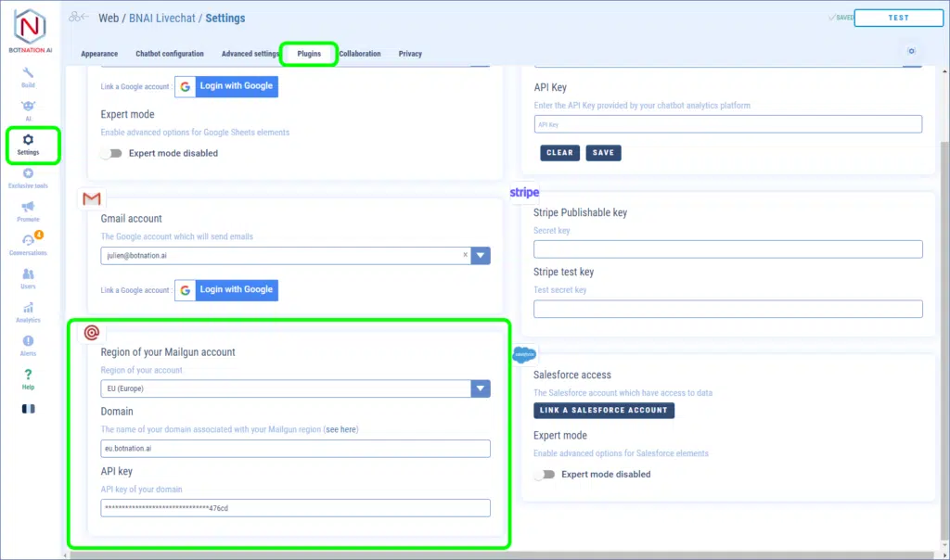Click the Mailgun Domain input field
This screenshot has height=560, width=950.
[295, 449]
